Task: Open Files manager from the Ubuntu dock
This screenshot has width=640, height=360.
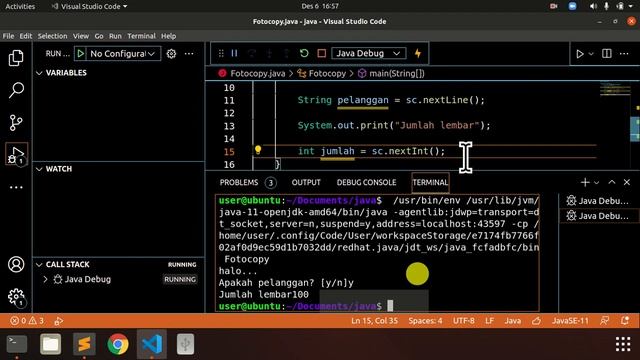Action: [x=51, y=344]
